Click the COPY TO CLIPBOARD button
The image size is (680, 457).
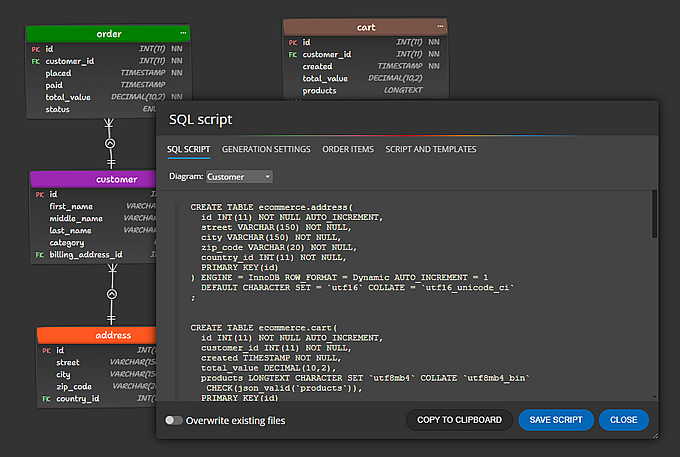(459, 420)
